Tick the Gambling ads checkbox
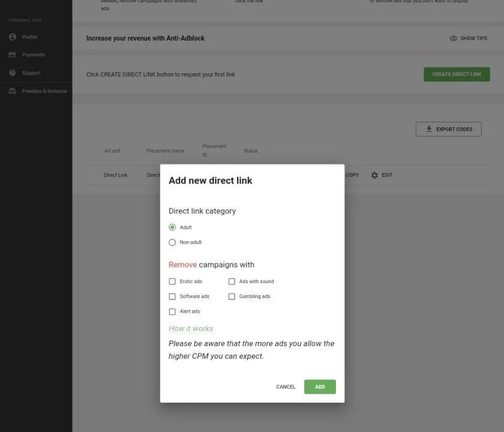 pos(232,296)
